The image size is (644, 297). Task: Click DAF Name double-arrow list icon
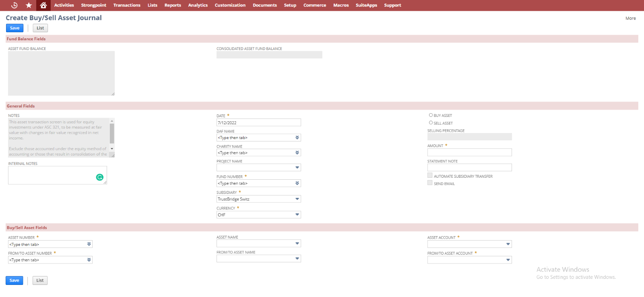(x=297, y=138)
